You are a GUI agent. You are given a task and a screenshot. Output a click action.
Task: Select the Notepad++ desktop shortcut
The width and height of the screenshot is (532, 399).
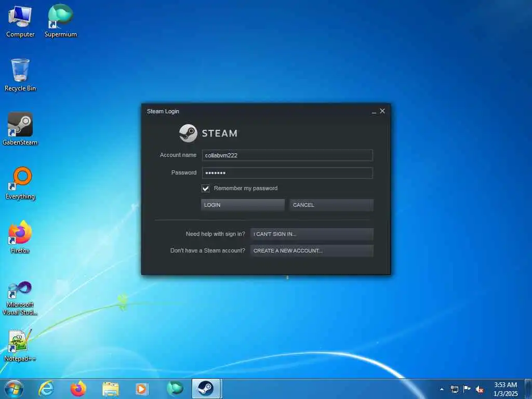(x=20, y=345)
